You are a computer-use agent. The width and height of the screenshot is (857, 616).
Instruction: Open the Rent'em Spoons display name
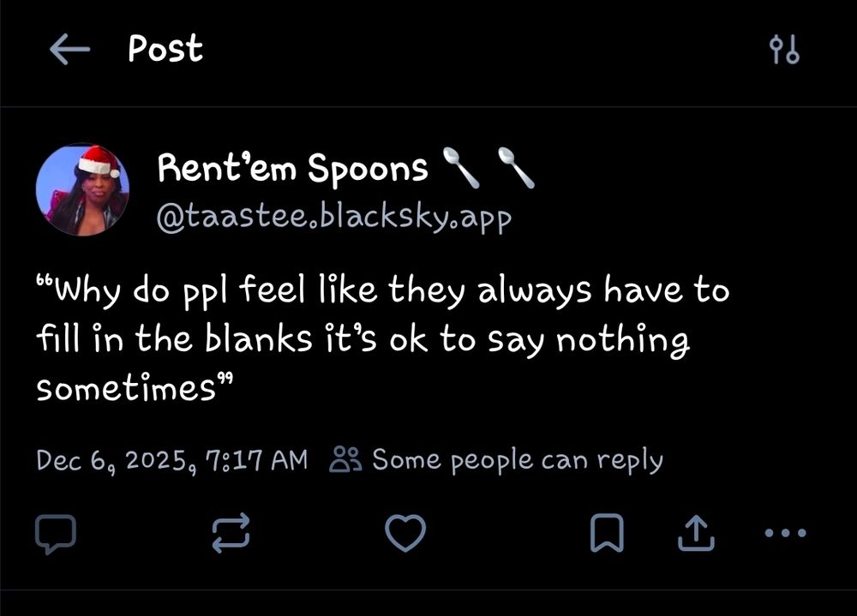click(x=292, y=169)
